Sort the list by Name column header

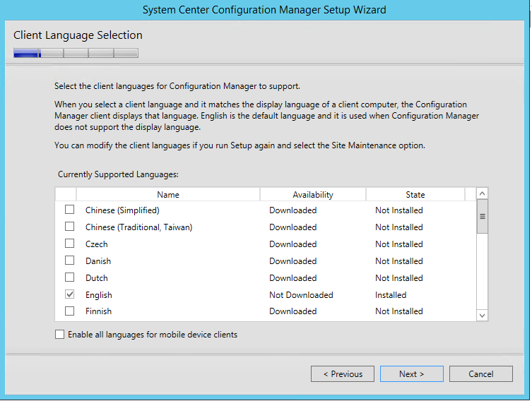[x=168, y=195]
